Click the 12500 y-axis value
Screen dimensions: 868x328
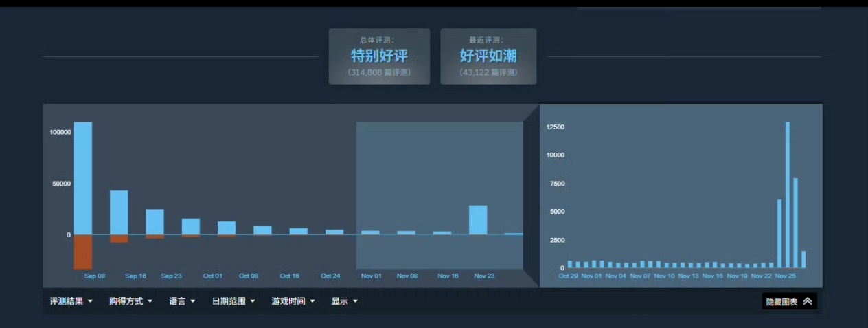(x=556, y=127)
